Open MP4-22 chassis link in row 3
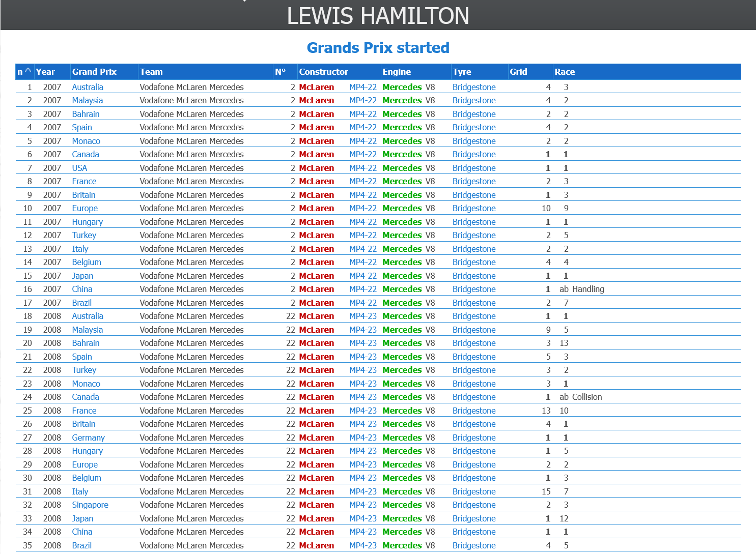 pyautogui.click(x=363, y=114)
